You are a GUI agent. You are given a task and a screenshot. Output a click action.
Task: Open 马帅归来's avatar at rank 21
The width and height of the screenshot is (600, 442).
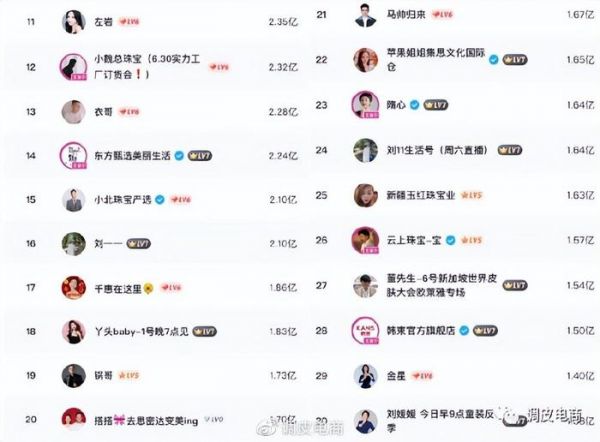pyautogui.click(x=365, y=15)
